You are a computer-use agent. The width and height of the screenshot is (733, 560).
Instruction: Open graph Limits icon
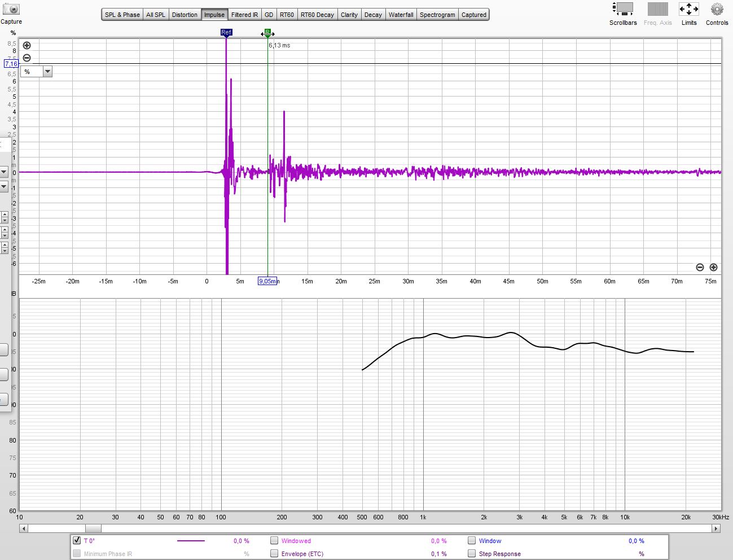(688, 10)
